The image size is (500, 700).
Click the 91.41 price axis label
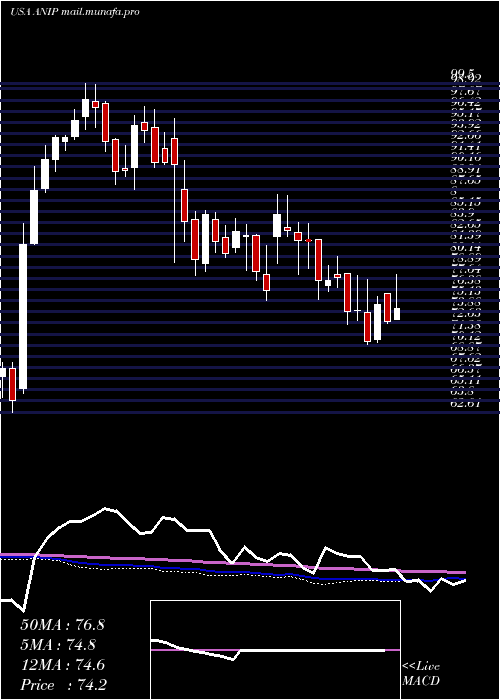466,147
